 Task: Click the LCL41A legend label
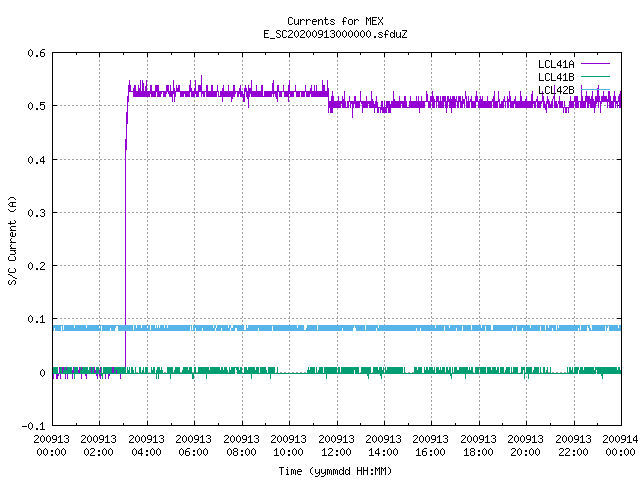coord(556,64)
